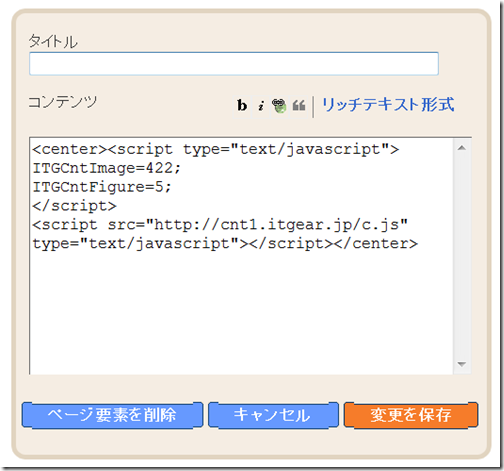The width and height of the screenshot is (504, 471).
Task: Apply bold formatting with the b icon
Action: pos(242,106)
